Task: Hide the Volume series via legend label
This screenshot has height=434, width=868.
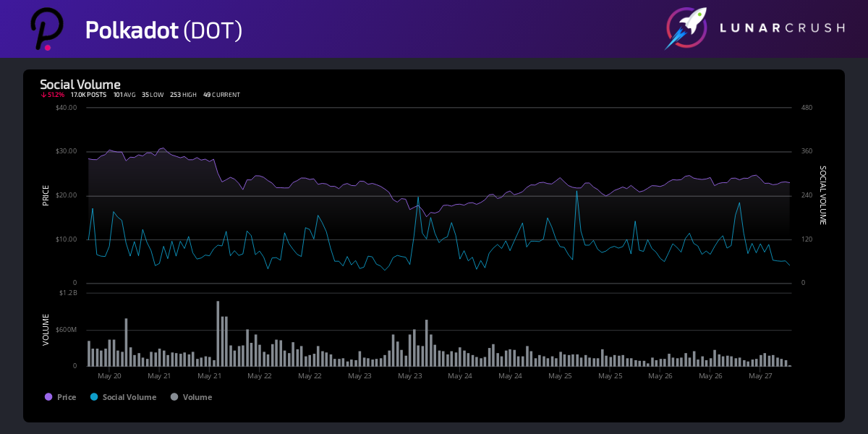Action: (197, 397)
